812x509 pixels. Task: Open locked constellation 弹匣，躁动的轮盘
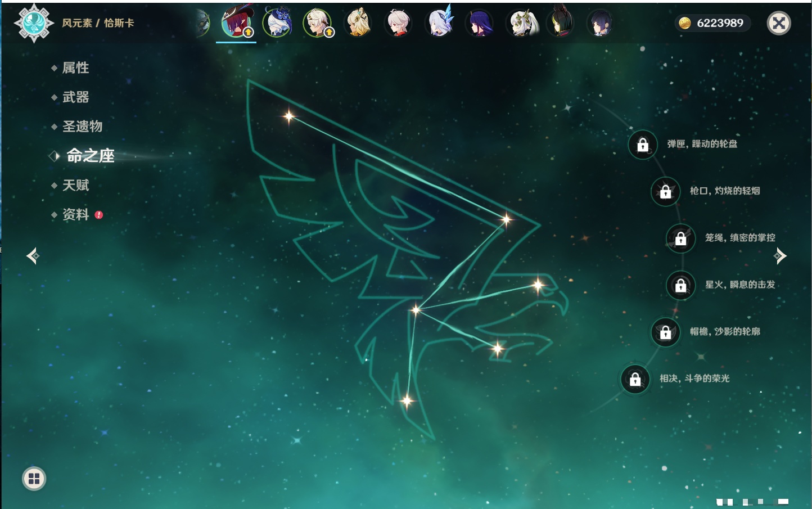(x=643, y=145)
